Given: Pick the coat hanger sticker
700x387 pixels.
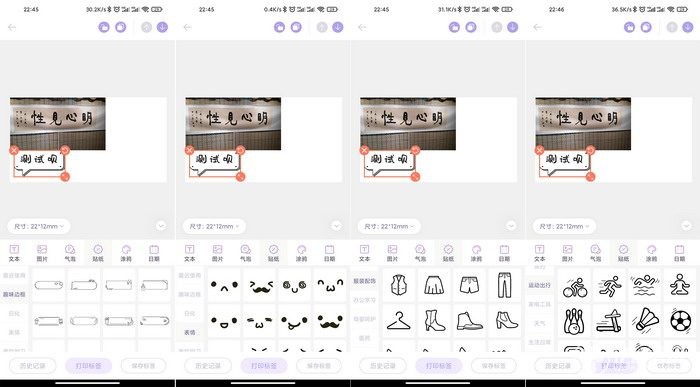Looking at the screenshot, I should (399, 320).
